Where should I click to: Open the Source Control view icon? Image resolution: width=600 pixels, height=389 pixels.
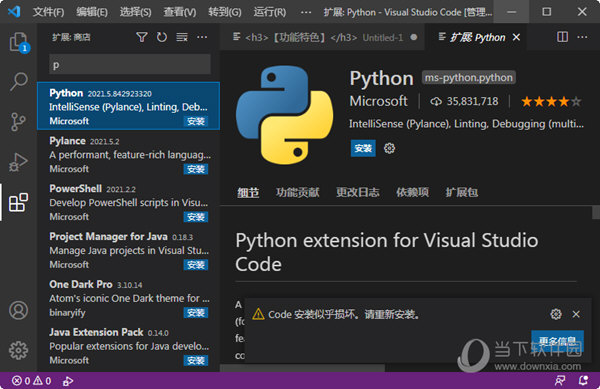tap(18, 122)
